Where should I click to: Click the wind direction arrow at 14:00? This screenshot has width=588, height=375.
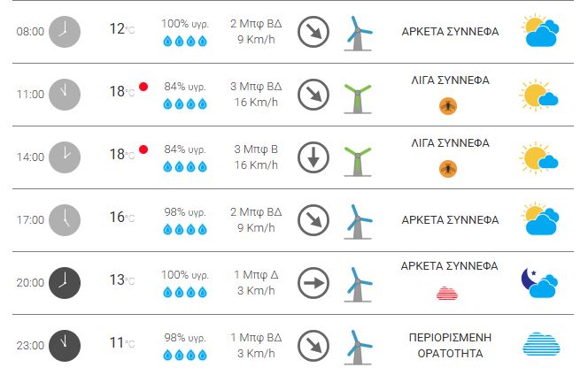coord(313,157)
